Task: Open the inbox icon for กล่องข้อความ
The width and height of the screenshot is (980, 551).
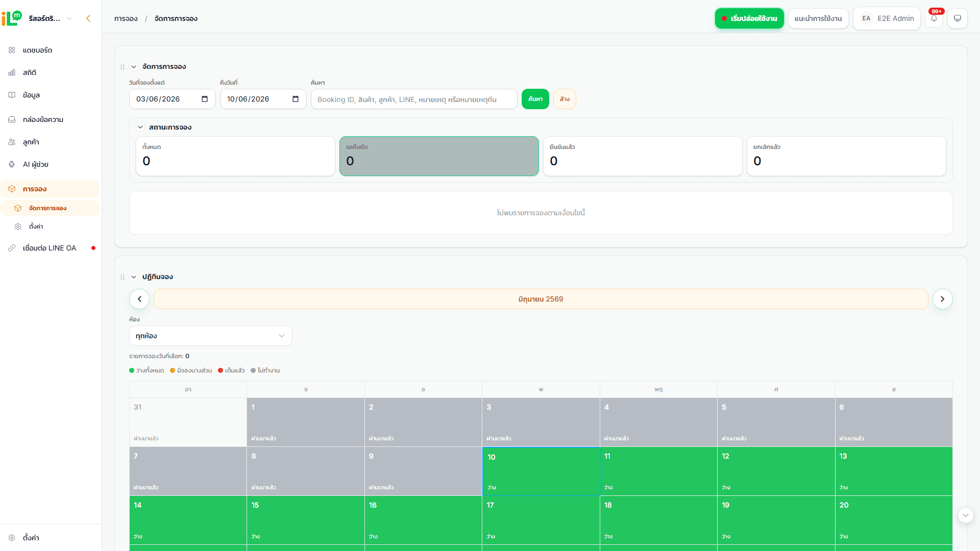Action: 12,119
